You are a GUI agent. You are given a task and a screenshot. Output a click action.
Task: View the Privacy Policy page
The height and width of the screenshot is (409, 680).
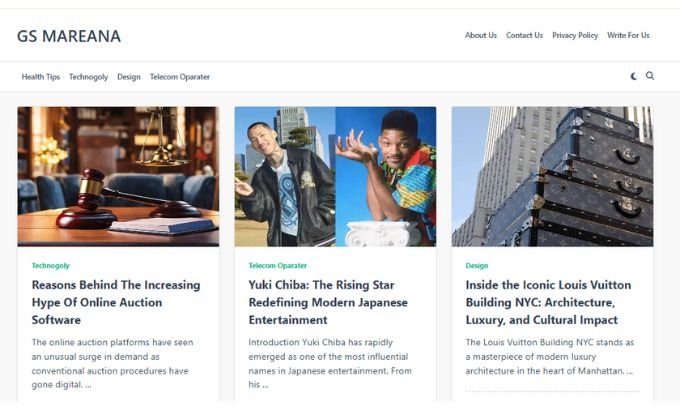[575, 36]
